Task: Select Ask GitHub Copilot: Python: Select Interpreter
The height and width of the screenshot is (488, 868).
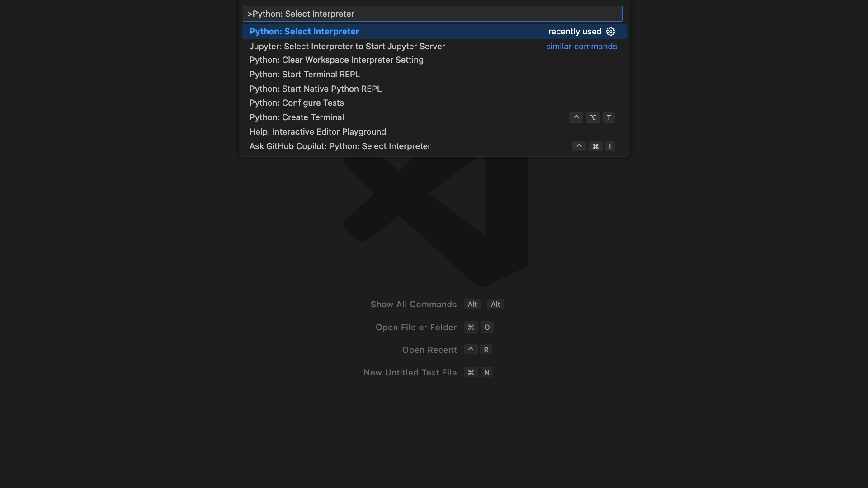Action: [340, 146]
